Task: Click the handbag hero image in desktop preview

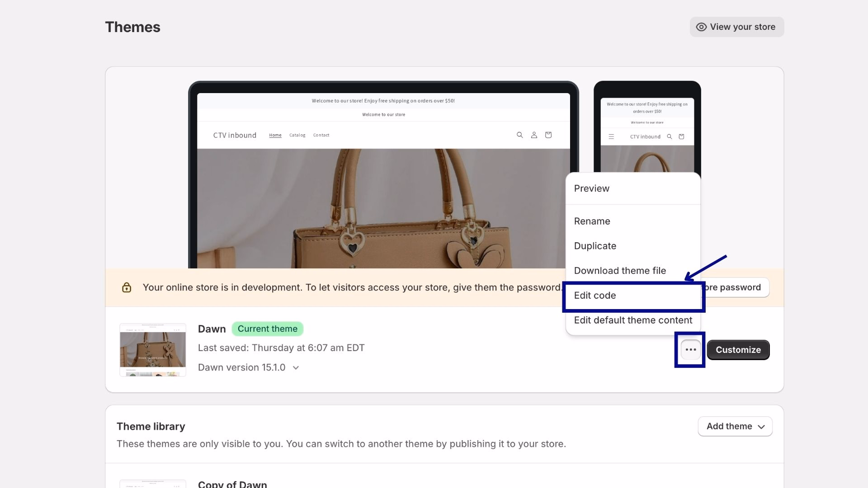Action: click(x=383, y=208)
